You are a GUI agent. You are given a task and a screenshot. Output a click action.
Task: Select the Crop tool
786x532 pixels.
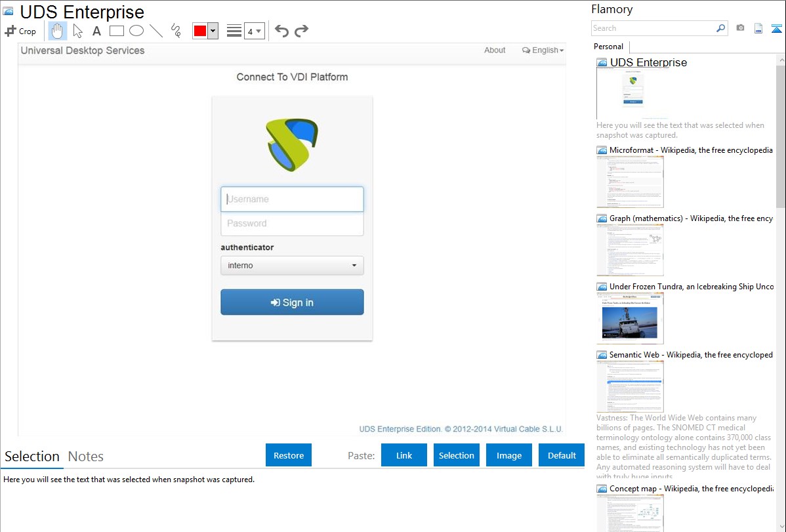(20, 31)
